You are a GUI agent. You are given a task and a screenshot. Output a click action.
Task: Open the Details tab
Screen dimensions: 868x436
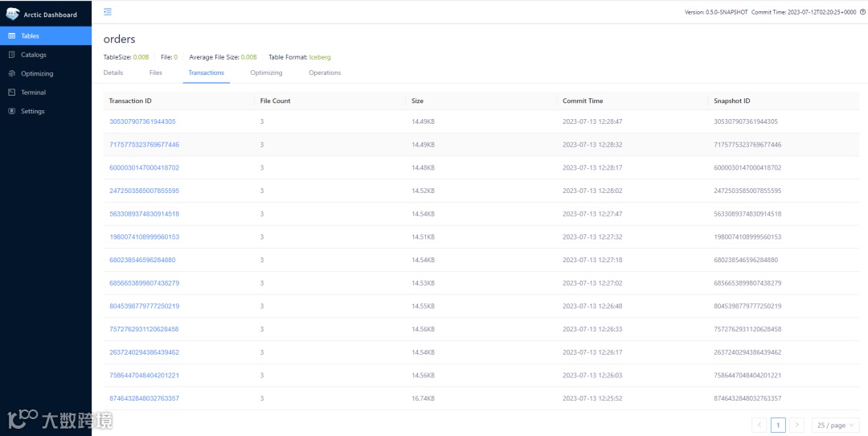(113, 72)
